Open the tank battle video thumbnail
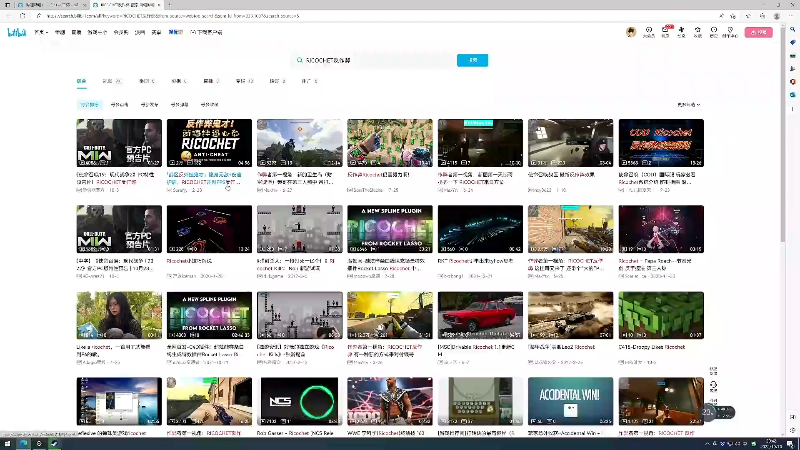 [570, 315]
